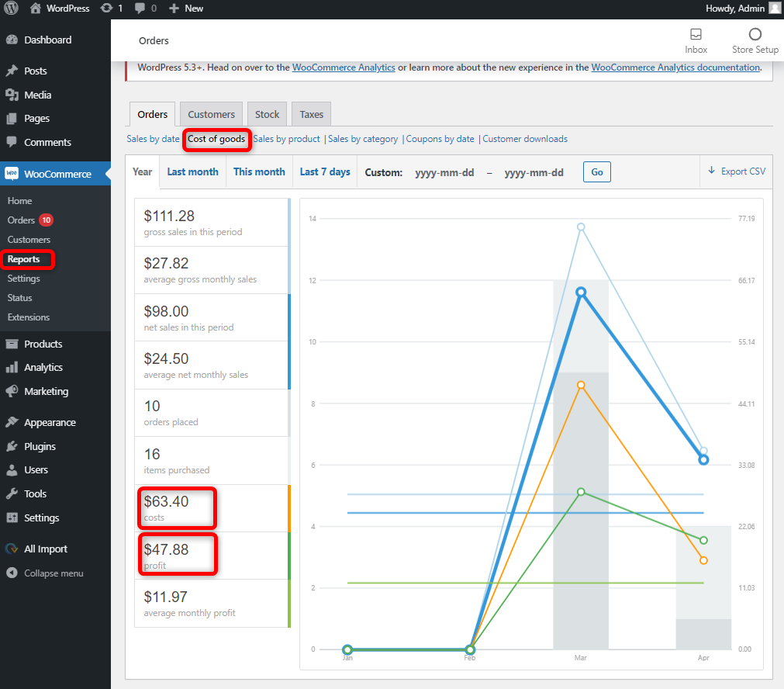Click the Products box icon
Screen dimensions: 784x689
[x=12, y=344]
